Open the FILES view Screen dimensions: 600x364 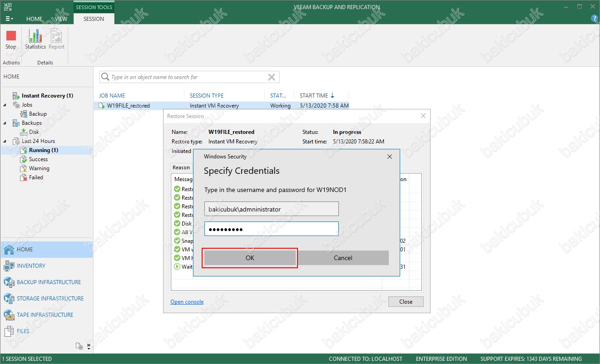click(46, 331)
